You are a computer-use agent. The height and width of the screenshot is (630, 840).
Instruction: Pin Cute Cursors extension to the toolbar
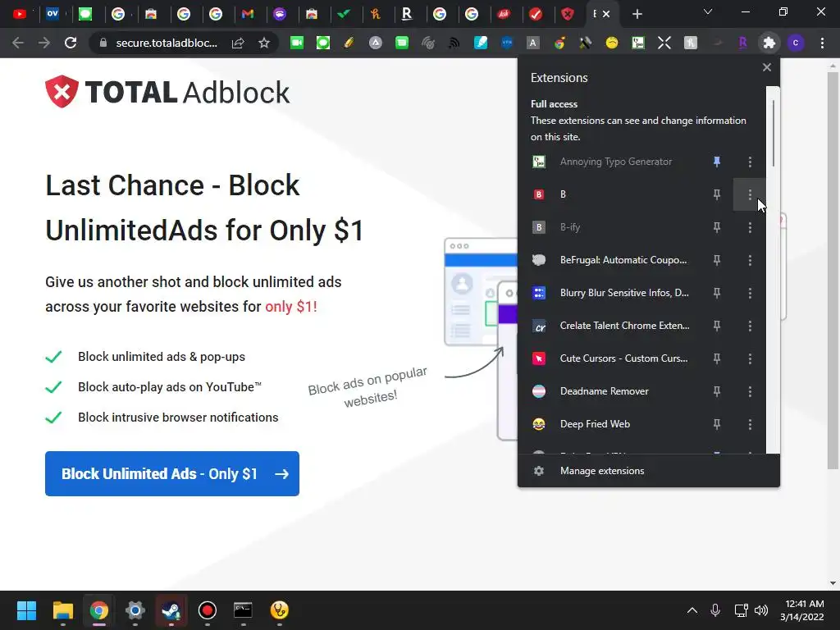click(x=717, y=358)
